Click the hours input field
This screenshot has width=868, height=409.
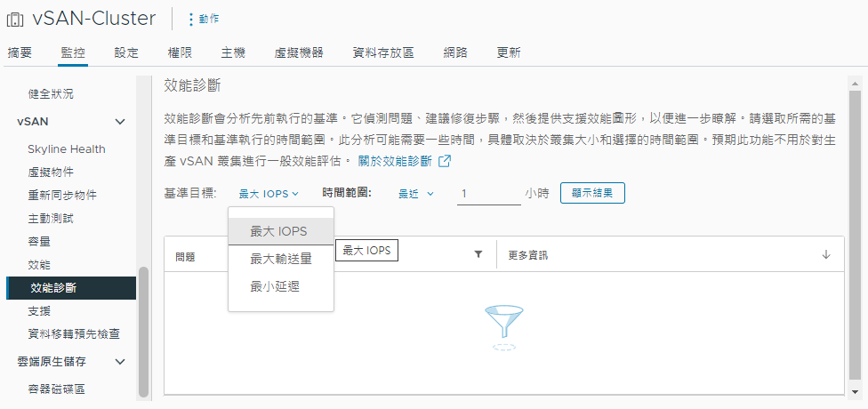(489, 194)
